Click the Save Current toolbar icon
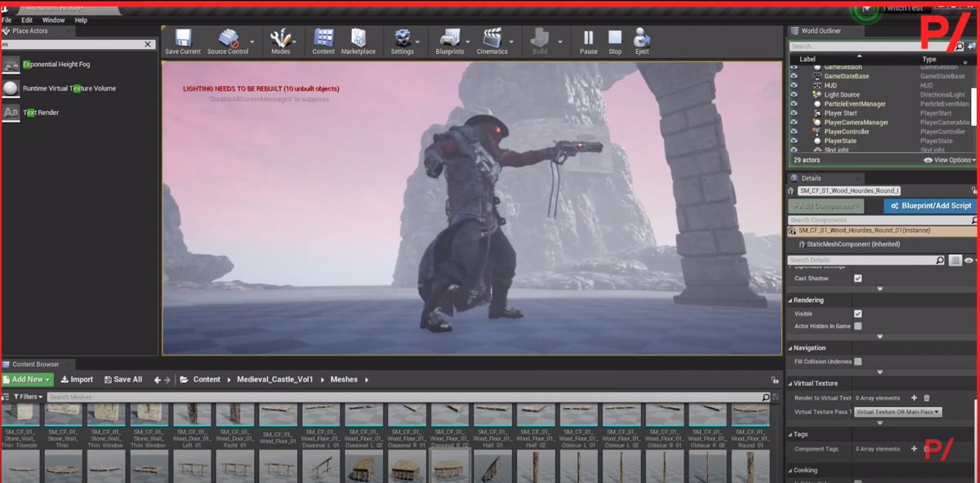The height and width of the screenshot is (483, 980). tap(183, 42)
